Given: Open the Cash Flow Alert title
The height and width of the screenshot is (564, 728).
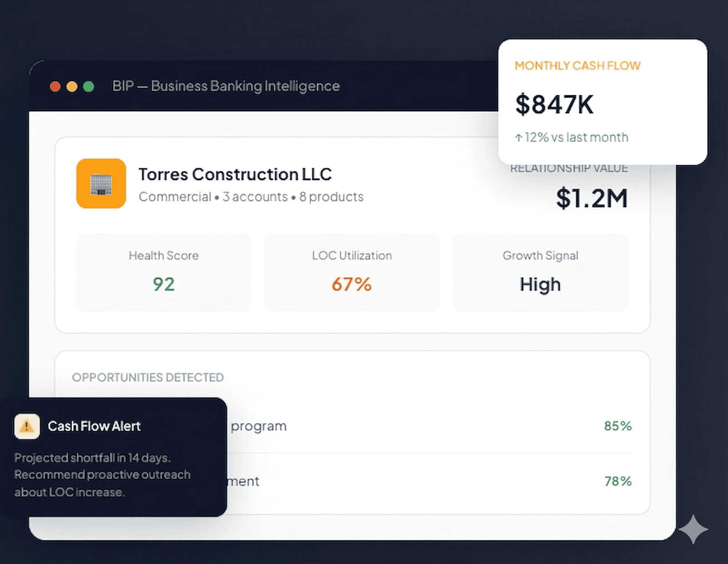Looking at the screenshot, I should pos(94,426).
